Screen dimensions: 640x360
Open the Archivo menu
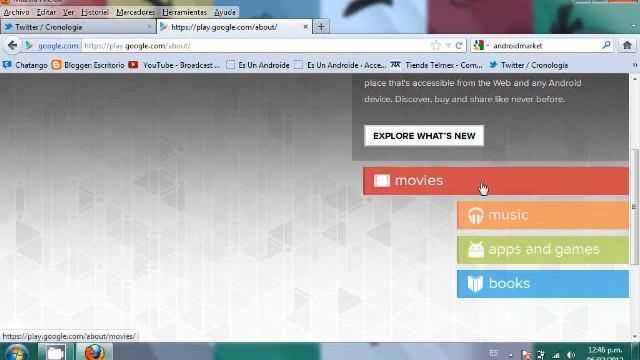16,12
